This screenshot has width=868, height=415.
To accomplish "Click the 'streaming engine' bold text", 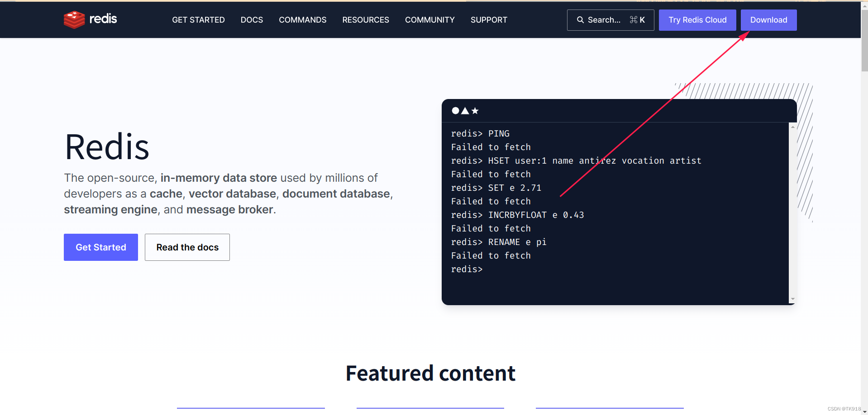I will pos(110,209).
